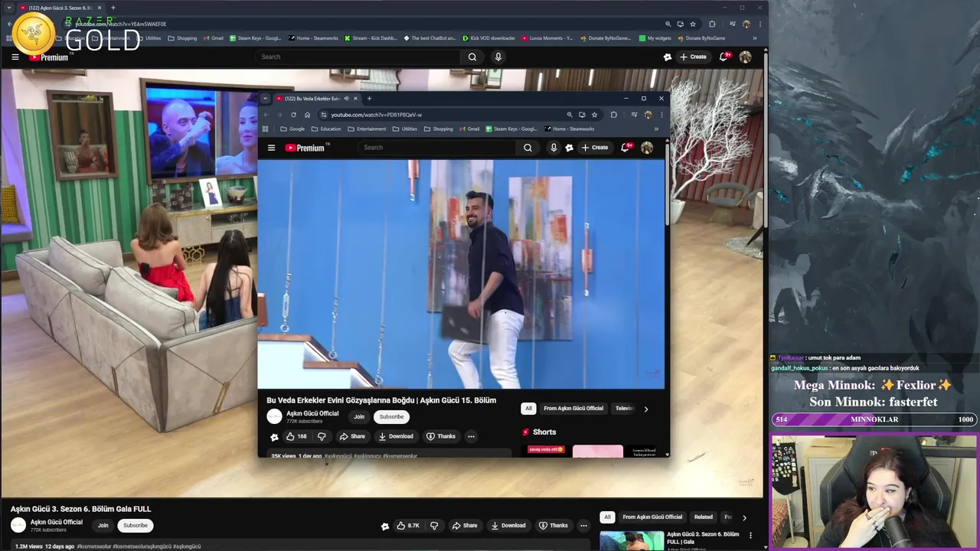980x551 pixels.
Task: Click Subscribe under the 15. Bölüm video
Action: pyautogui.click(x=391, y=417)
